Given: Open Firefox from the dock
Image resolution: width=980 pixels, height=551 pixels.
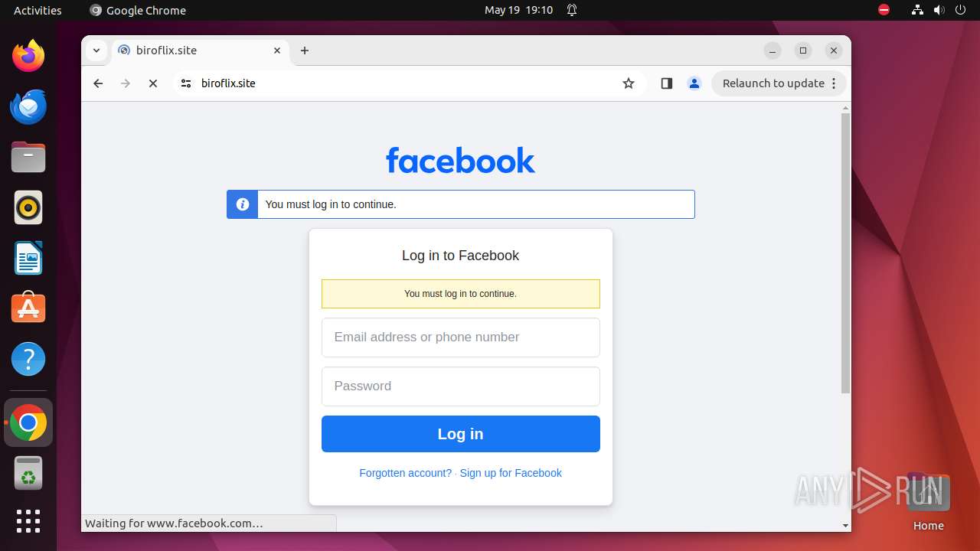Looking at the screenshot, I should 28,56.
